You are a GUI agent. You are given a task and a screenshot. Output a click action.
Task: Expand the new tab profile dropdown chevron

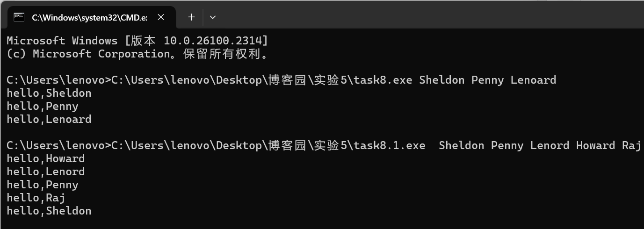point(213,17)
